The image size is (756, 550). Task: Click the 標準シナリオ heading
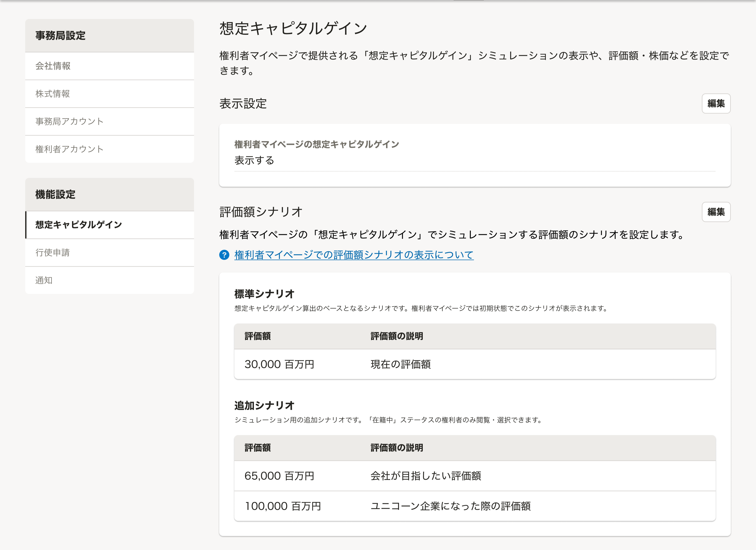(264, 294)
